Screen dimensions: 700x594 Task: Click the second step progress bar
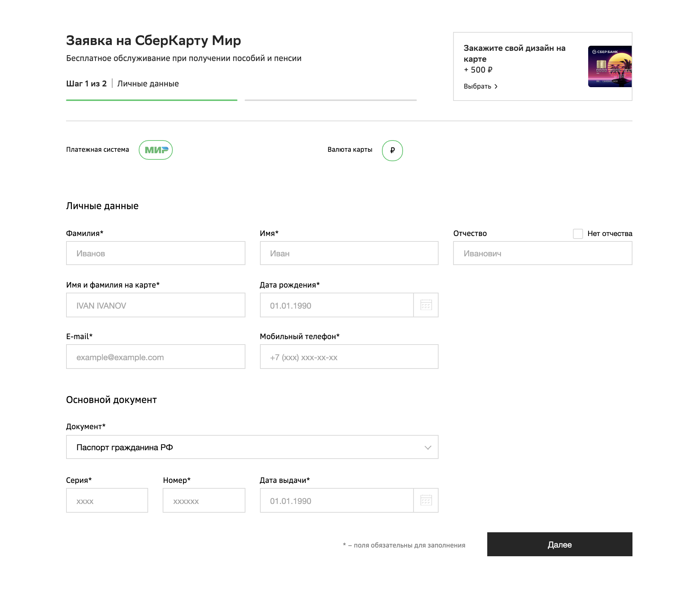click(x=331, y=100)
